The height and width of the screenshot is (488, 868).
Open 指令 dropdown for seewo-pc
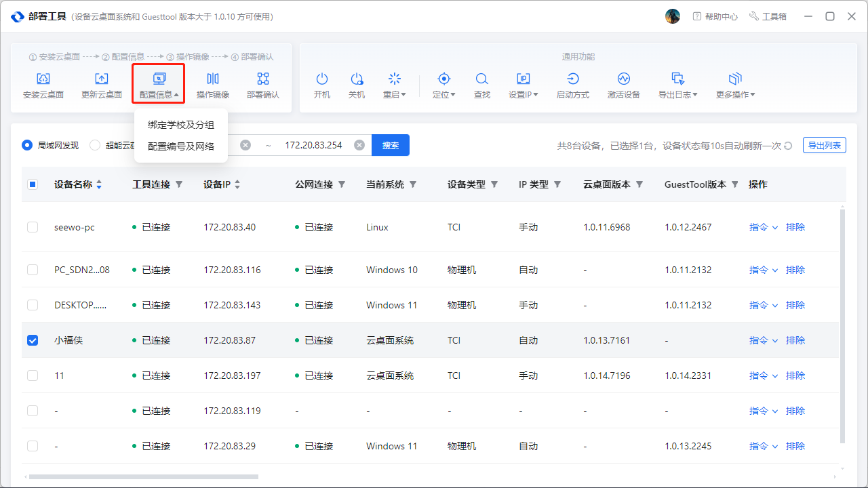point(764,227)
